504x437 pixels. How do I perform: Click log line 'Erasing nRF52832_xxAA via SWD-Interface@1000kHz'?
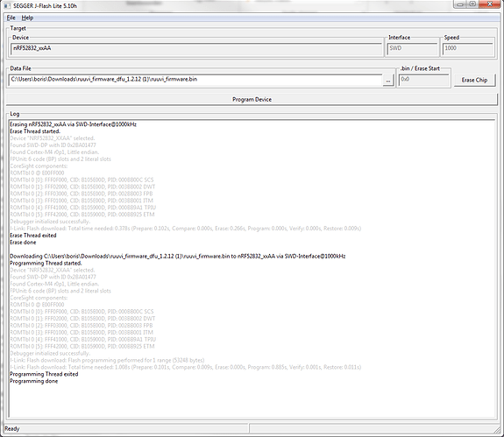[x=73, y=124]
